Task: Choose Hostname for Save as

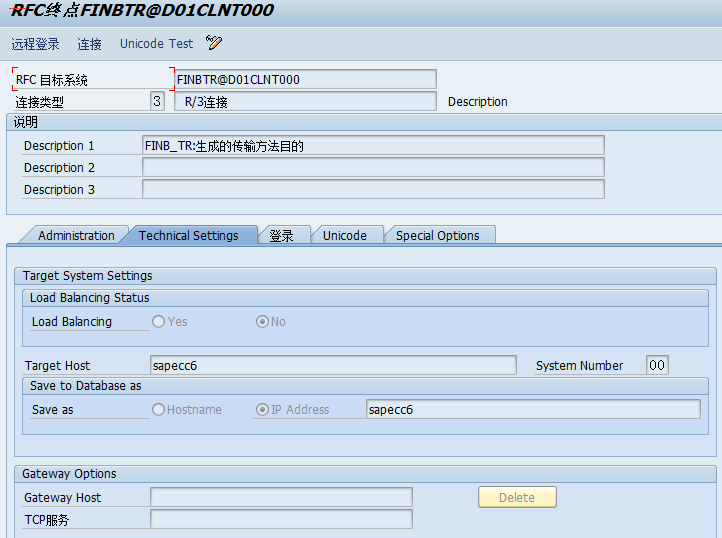Action: pyautogui.click(x=158, y=409)
